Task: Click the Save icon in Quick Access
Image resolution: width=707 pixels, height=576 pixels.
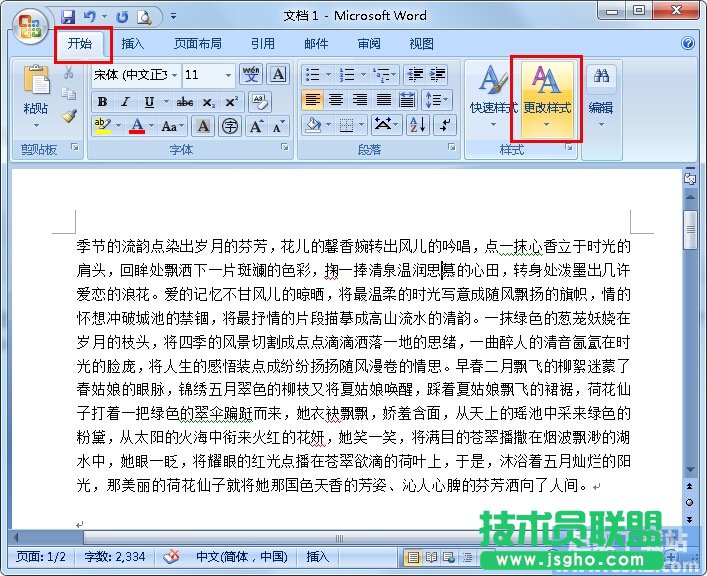Action: point(68,17)
